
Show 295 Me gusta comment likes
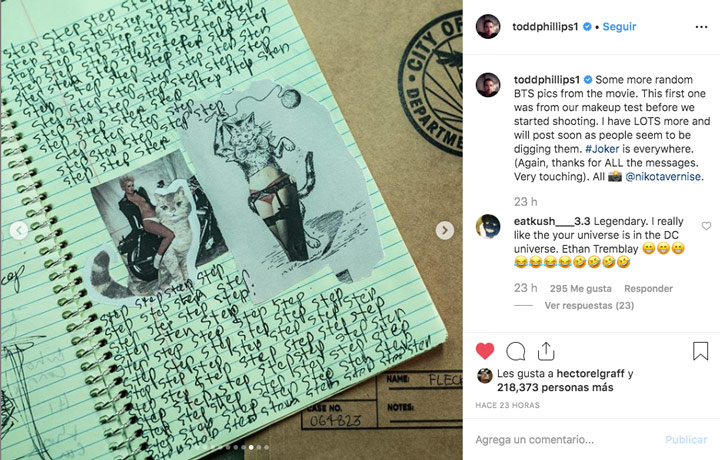(x=580, y=288)
